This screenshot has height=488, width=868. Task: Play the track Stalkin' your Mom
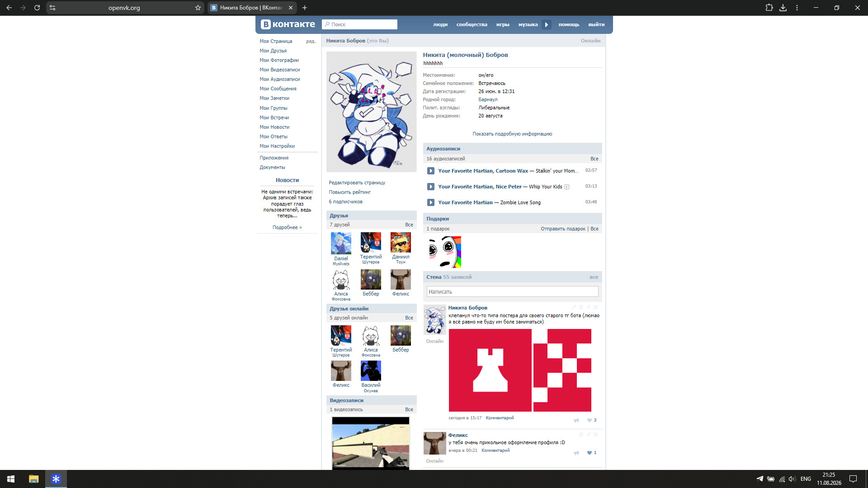(431, 171)
